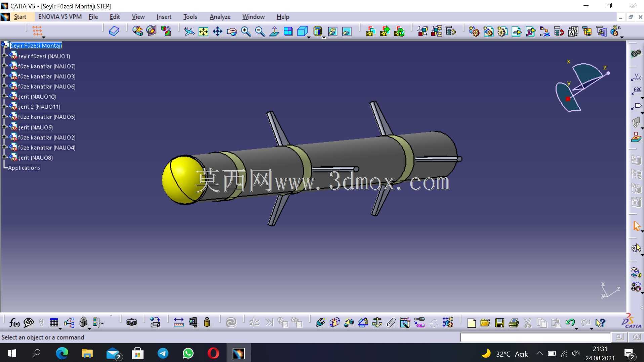Screen dimensions: 644x362
Task: Select the Pan view tool
Action: tap(217, 32)
